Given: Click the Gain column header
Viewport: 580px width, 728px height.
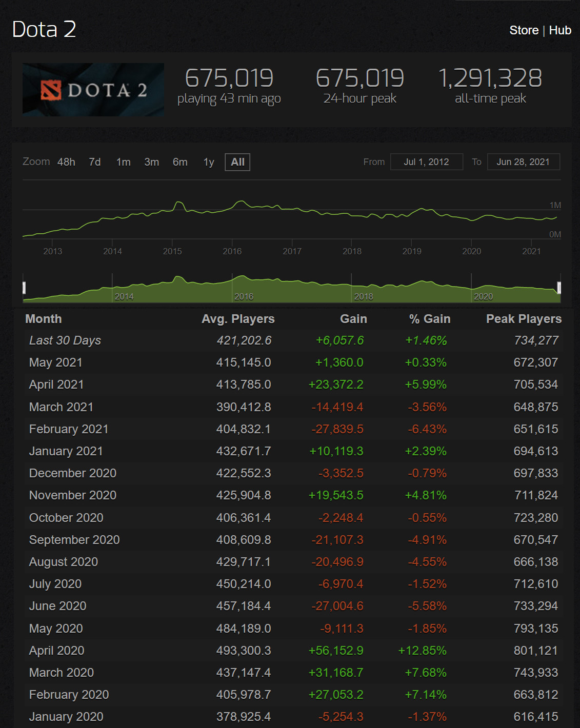Looking at the screenshot, I should (353, 319).
